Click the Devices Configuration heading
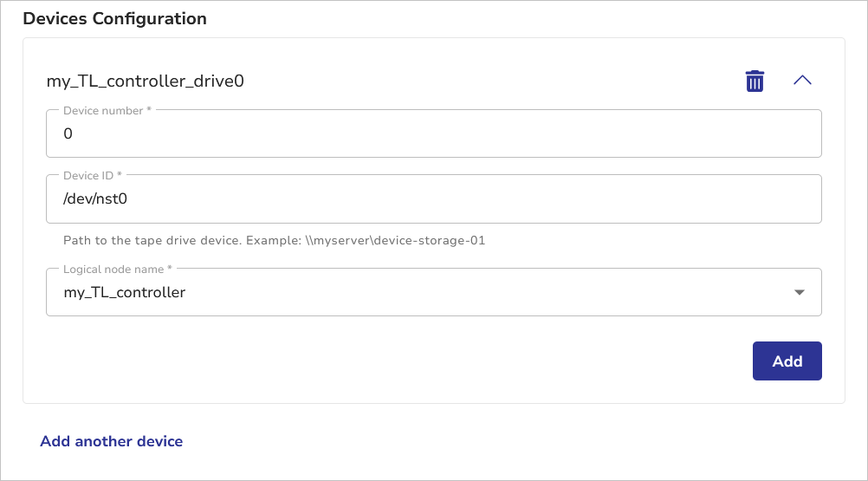This screenshot has width=868, height=481. coord(114,18)
